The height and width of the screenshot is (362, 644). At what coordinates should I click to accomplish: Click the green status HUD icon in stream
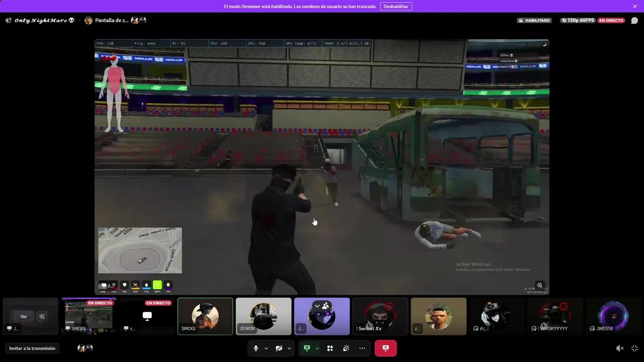[157, 285]
